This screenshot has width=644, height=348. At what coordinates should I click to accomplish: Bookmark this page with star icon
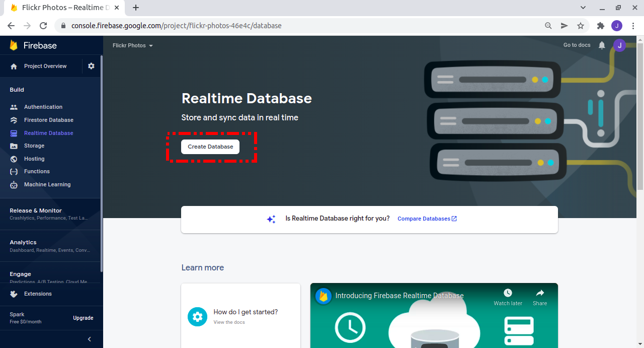click(x=581, y=26)
